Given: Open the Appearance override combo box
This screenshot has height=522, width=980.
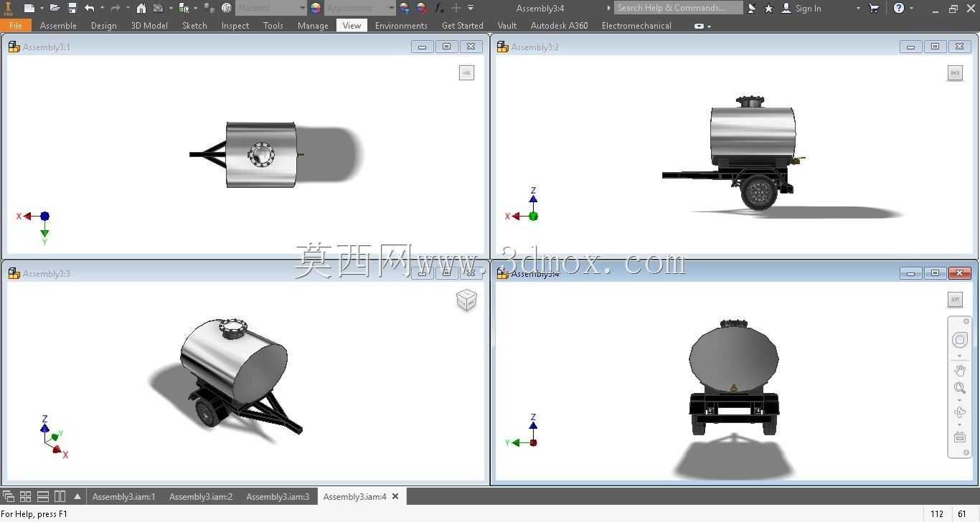Looking at the screenshot, I should tap(360, 8).
